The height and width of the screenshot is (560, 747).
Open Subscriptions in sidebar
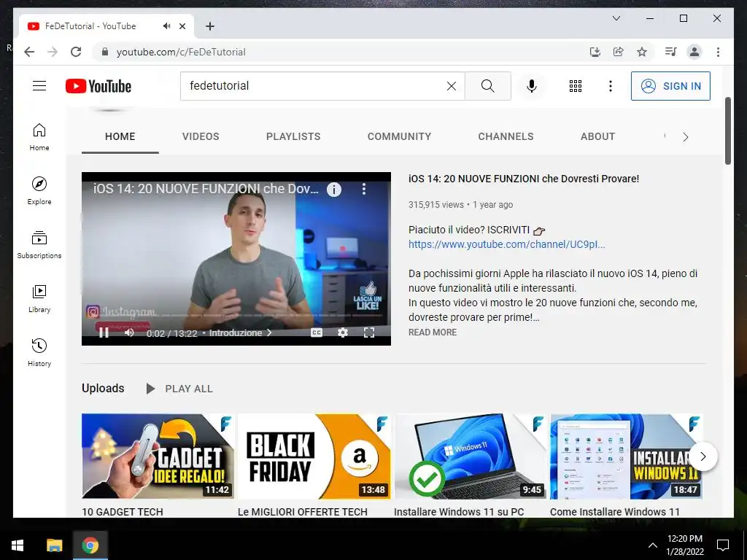pos(39,245)
